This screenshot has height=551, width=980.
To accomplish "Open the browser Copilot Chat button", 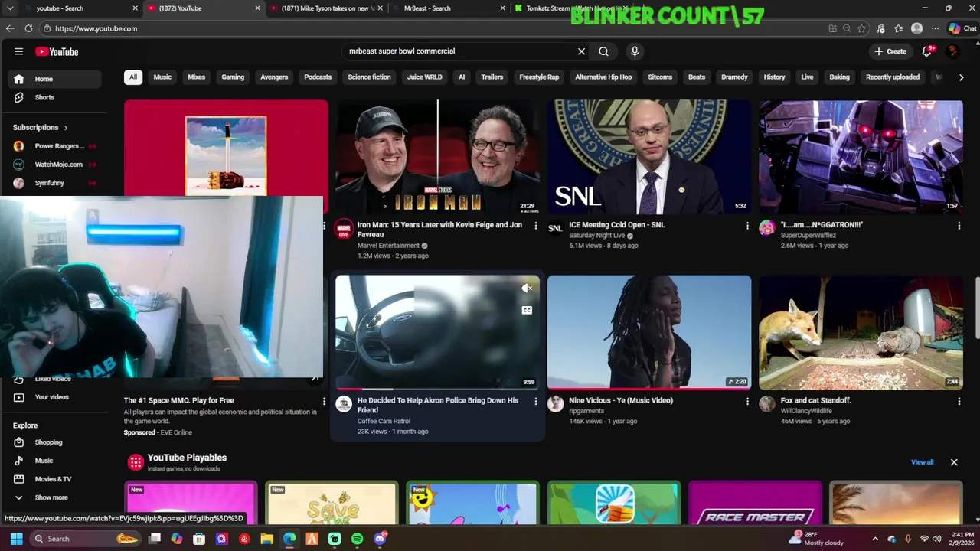I will [x=962, y=28].
